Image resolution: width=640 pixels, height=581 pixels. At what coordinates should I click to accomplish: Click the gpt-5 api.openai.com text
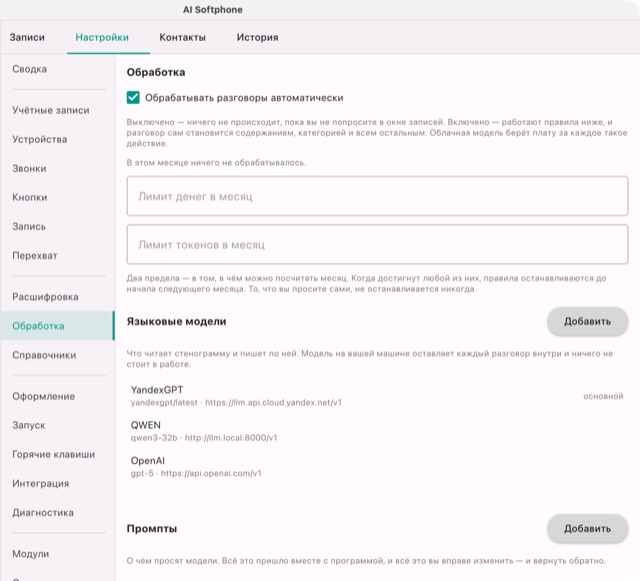196,473
